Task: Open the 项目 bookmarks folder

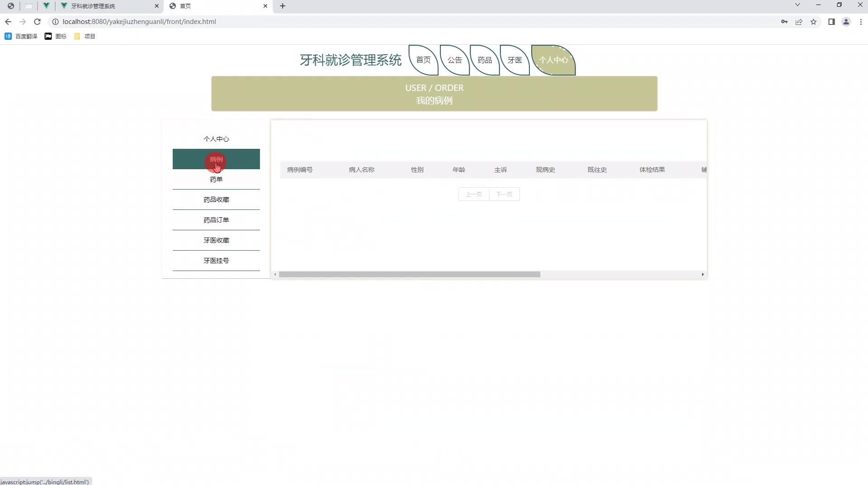Action: (85, 36)
